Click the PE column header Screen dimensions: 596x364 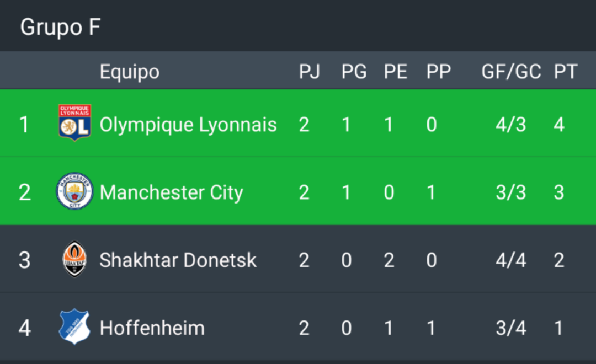pyautogui.click(x=395, y=72)
